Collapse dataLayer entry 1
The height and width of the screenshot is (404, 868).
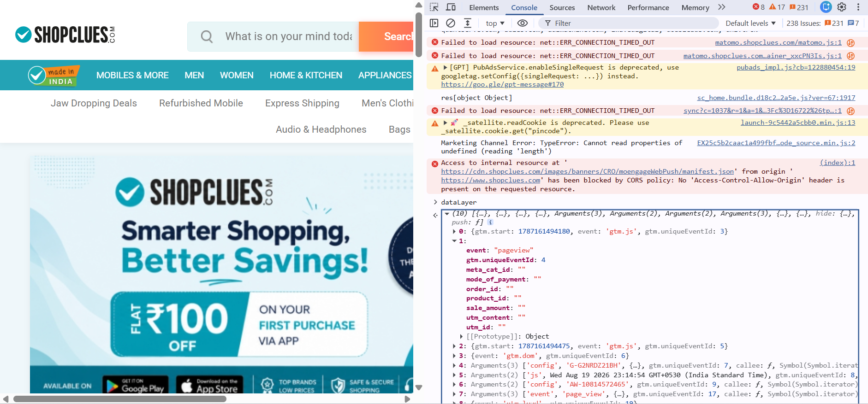(454, 241)
